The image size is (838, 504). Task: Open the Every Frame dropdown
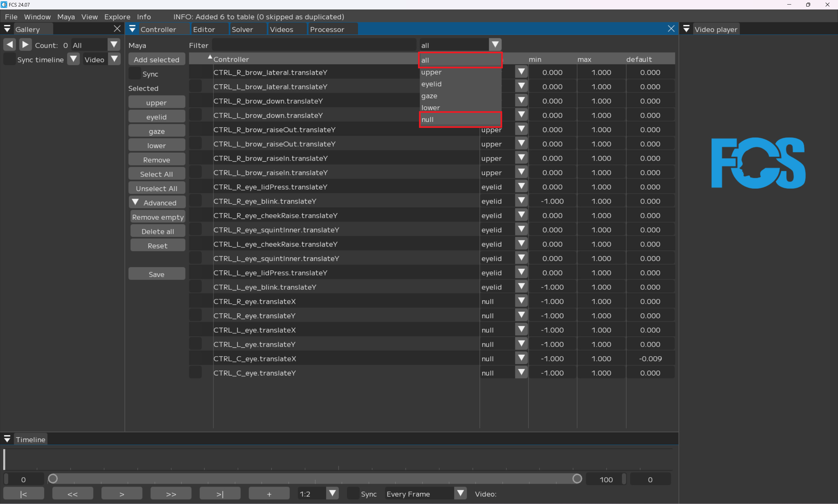(461, 494)
